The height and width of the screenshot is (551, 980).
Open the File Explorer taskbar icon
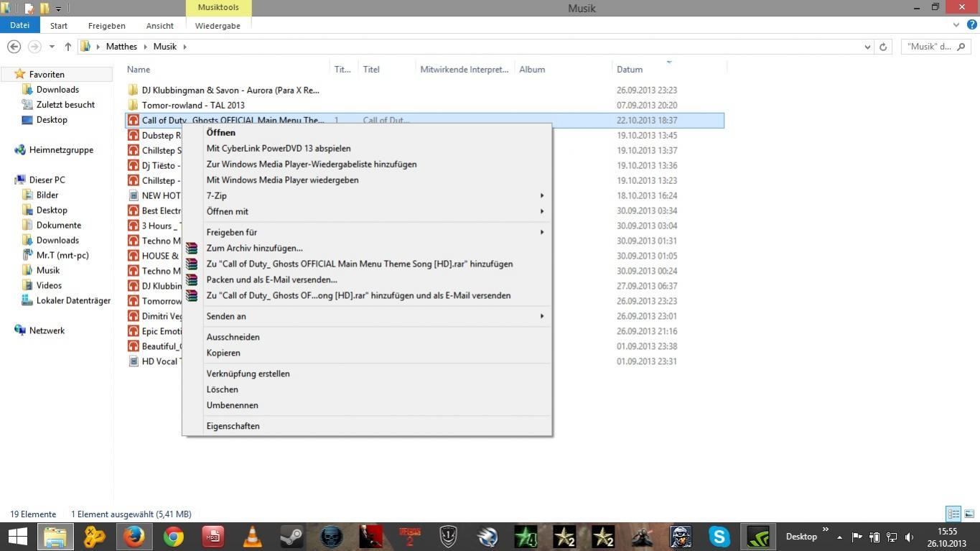[x=55, y=537]
